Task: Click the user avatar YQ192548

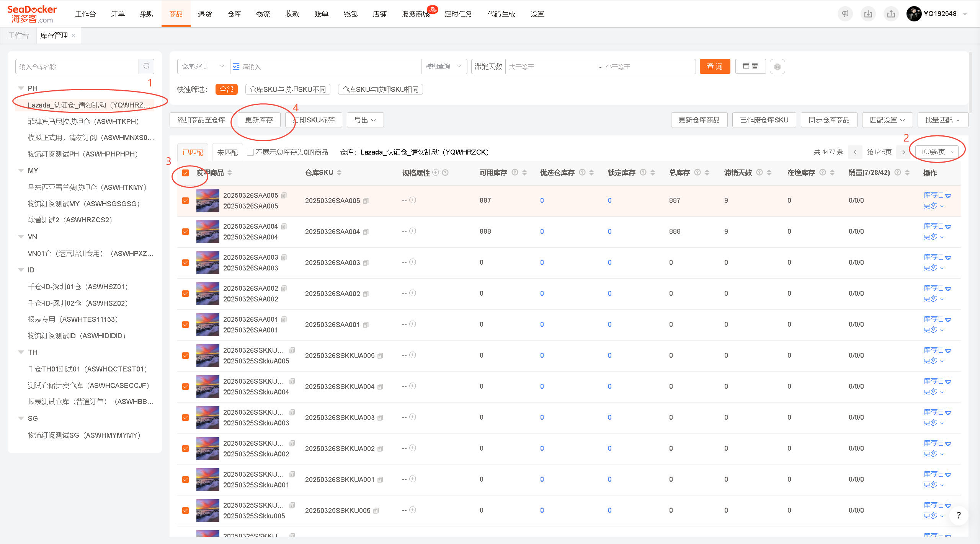Action: [914, 14]
